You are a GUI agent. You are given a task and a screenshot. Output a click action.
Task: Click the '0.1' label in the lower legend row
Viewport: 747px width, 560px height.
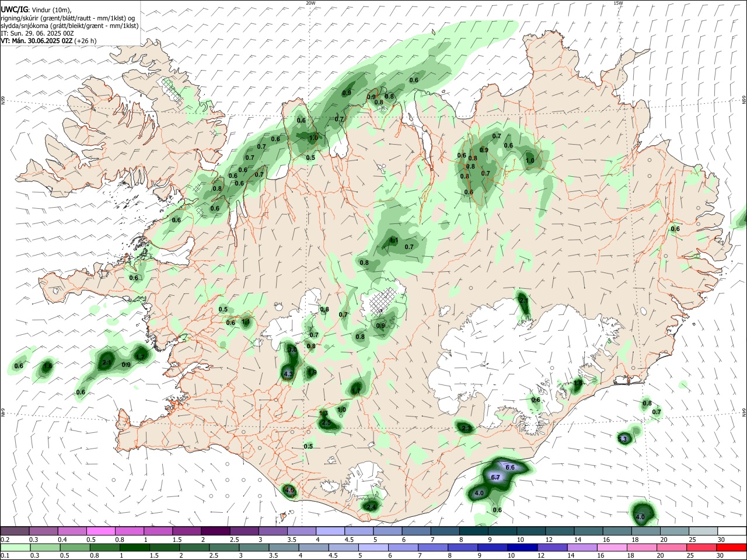click(x=5, y=556)
